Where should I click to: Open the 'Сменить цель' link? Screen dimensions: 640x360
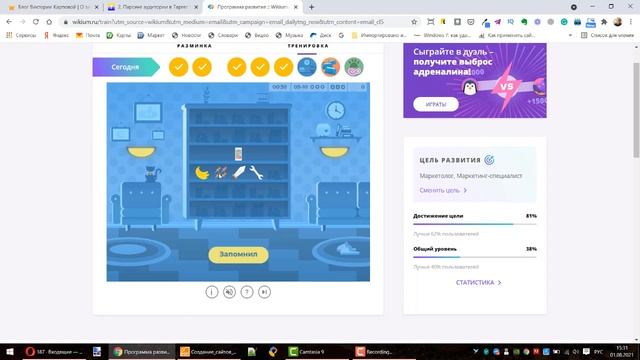tap(443, 190)
